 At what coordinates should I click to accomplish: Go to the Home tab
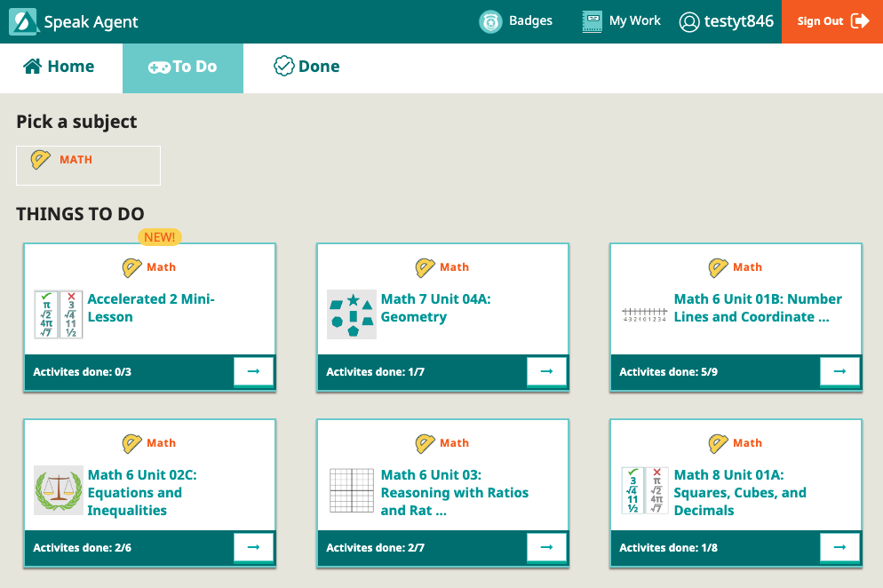(60, 68)
